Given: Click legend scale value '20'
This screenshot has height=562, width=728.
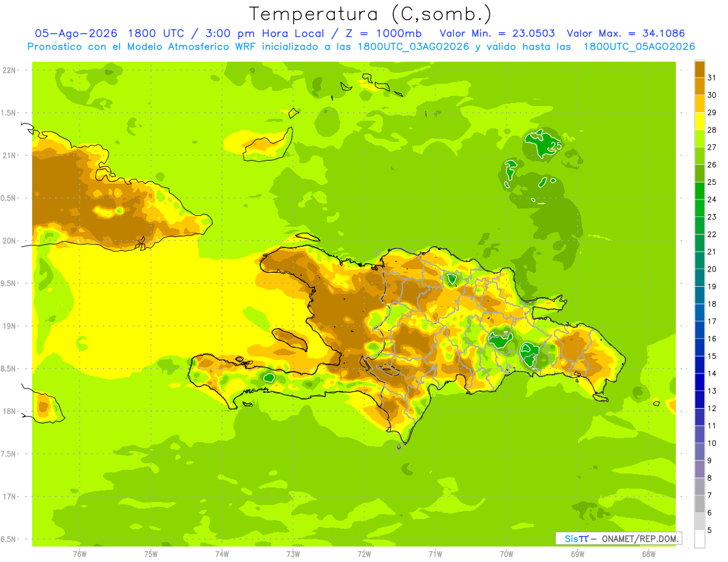Looking at the screenshot, I should click(712, 269).
